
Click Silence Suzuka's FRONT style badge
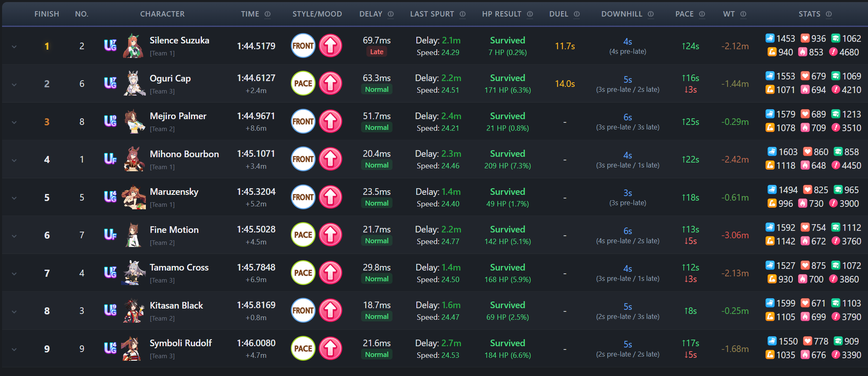click(303, 46)
